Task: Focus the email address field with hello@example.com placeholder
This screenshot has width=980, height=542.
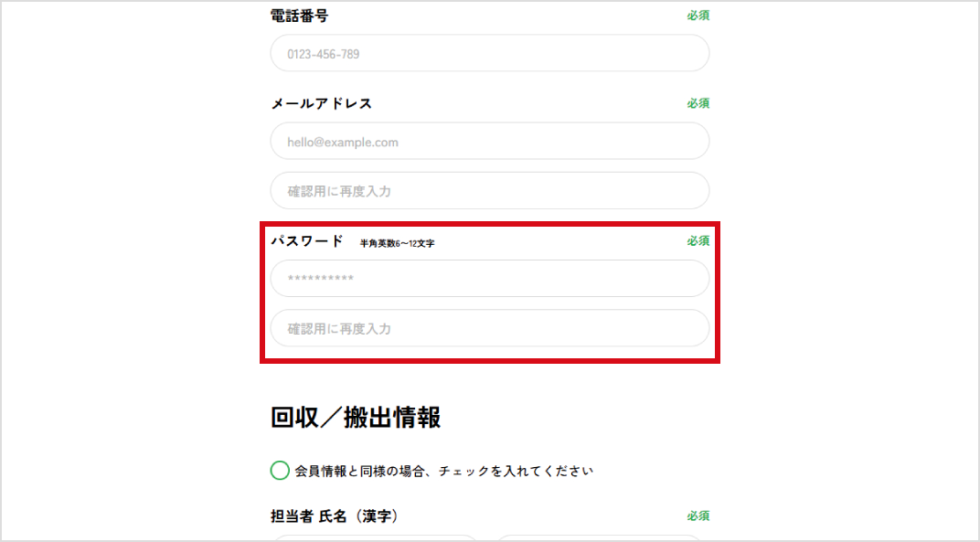Action: click(489, 142)
